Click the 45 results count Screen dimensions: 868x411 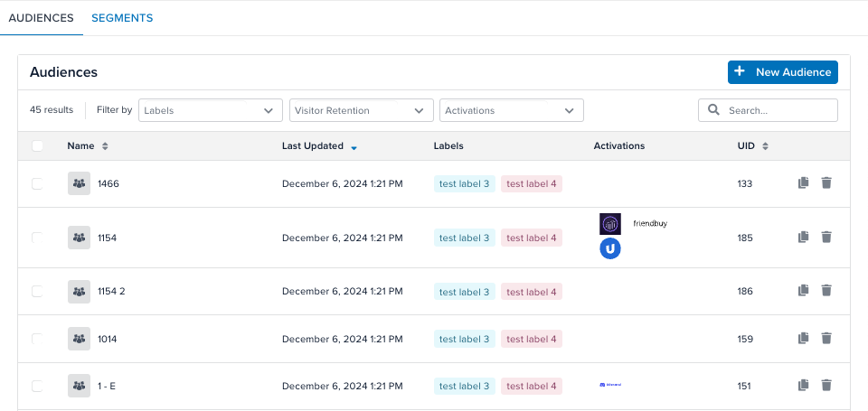(x=52, y=109)
